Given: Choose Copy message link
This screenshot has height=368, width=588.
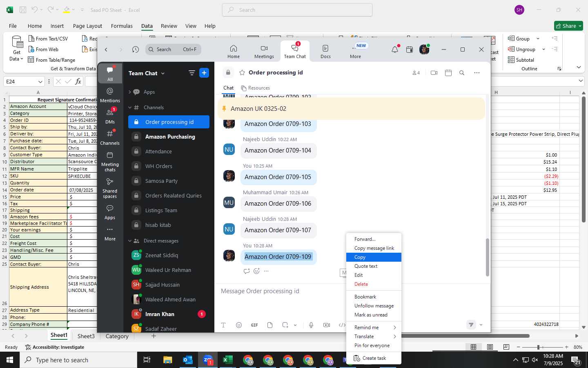Looking at the screenshot, I should 374,248.
